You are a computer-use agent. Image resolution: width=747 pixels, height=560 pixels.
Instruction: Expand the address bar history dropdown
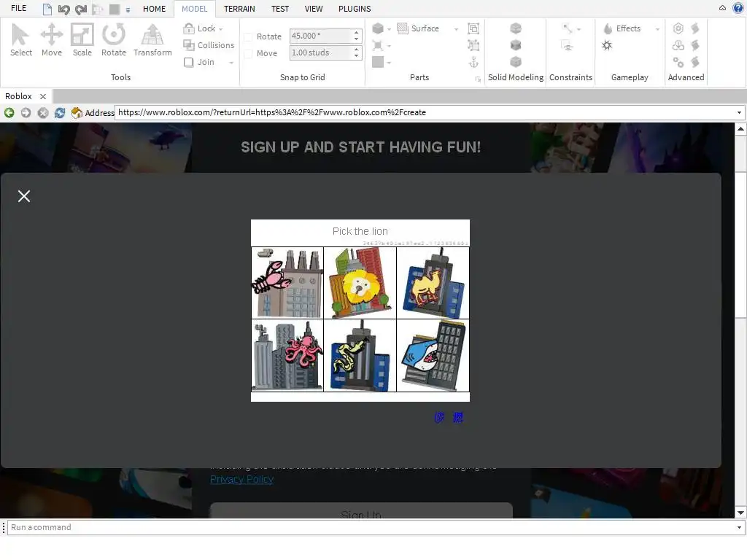tap(739, 113)
